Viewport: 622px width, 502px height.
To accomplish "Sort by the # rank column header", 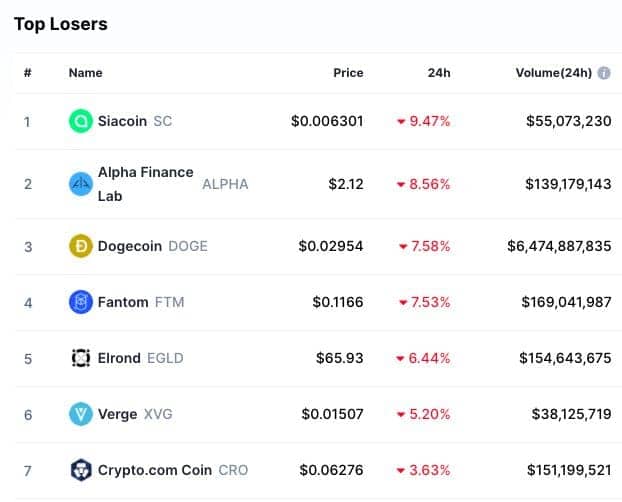I will 27,73.
